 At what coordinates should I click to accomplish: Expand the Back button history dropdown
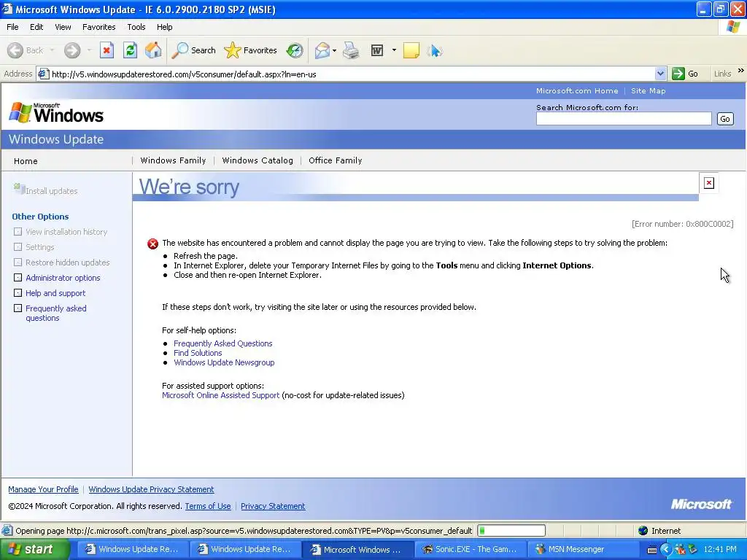click(x=52, y=50)
